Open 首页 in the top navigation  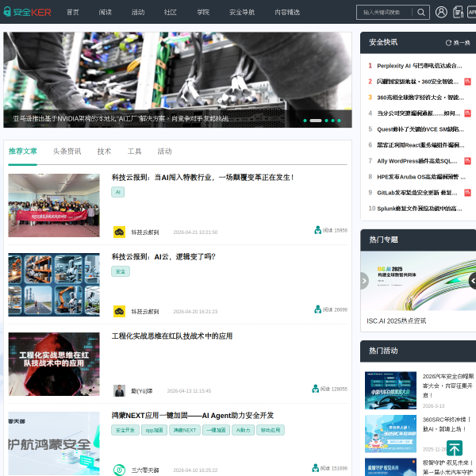tap(73, 12)
